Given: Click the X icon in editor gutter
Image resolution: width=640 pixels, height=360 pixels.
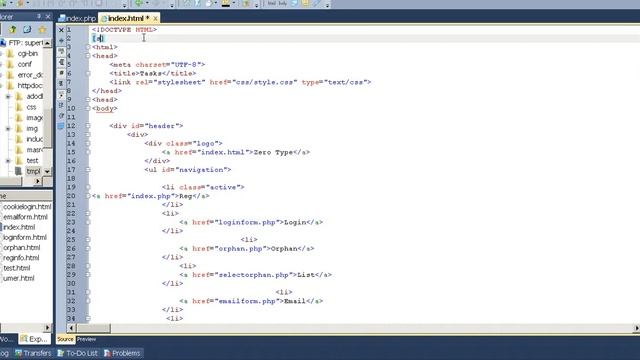Looking at the screenshot, I should pos(61,30).
